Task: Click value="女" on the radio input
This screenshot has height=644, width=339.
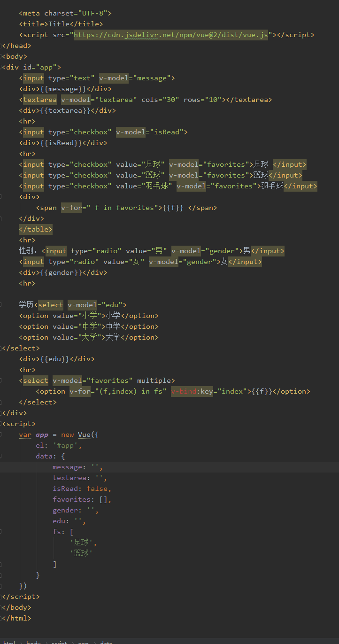Action: click(124, 262)
